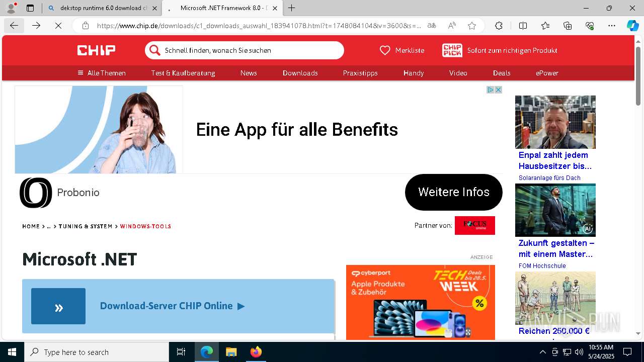Click Download-Server CHIP Online link
644x362 pixels.
172,306
